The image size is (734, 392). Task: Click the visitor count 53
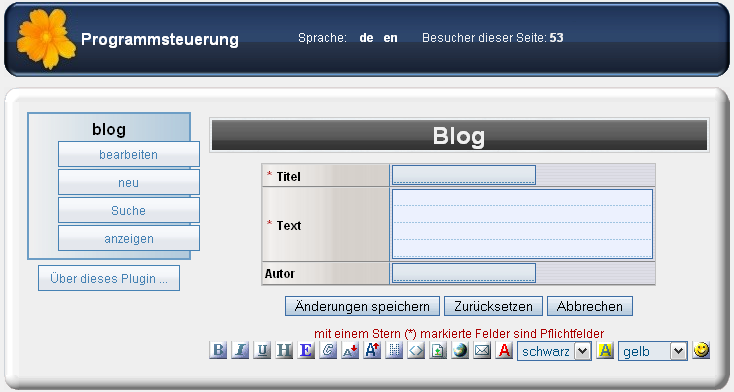pos(556,37)
